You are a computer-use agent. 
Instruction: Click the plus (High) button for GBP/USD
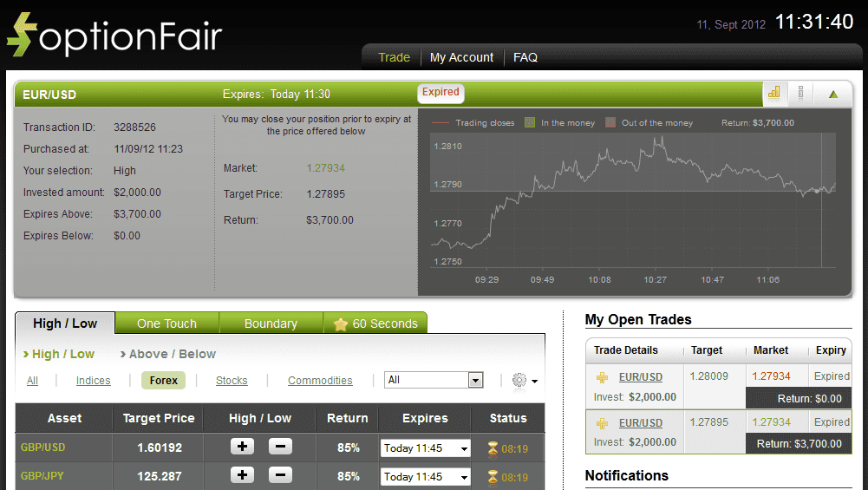(243, 447)
